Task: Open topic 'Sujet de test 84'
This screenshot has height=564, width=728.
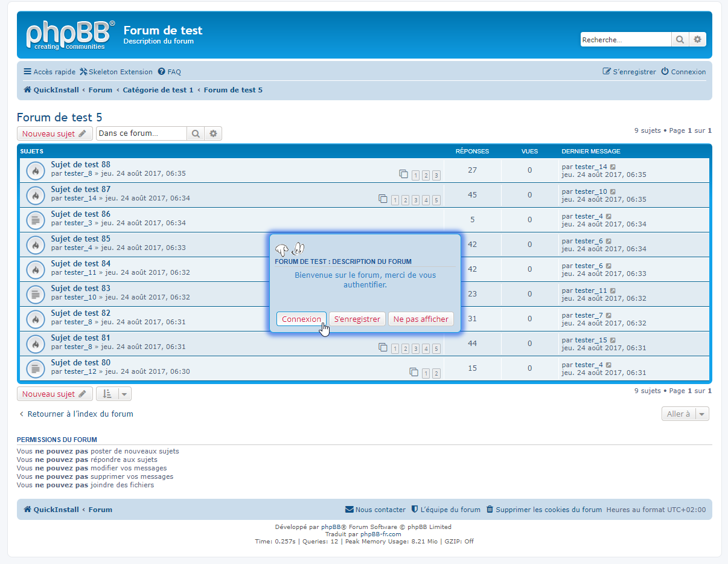Action: point(80,264)
